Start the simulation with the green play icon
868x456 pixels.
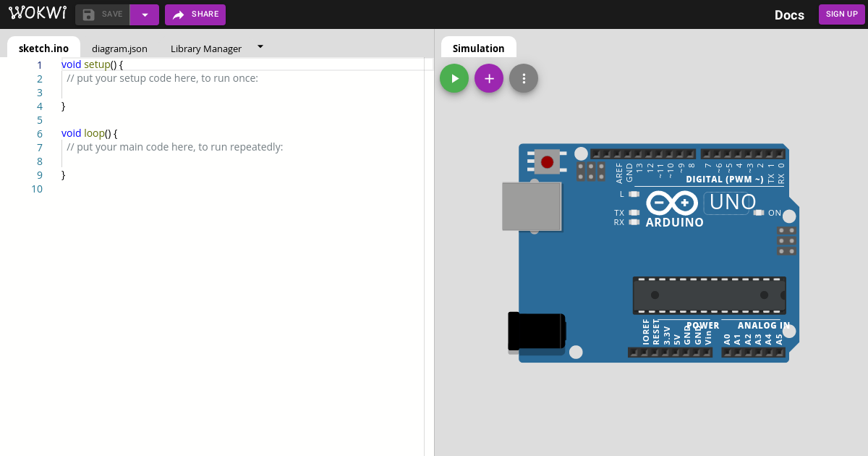coord(454,77)
